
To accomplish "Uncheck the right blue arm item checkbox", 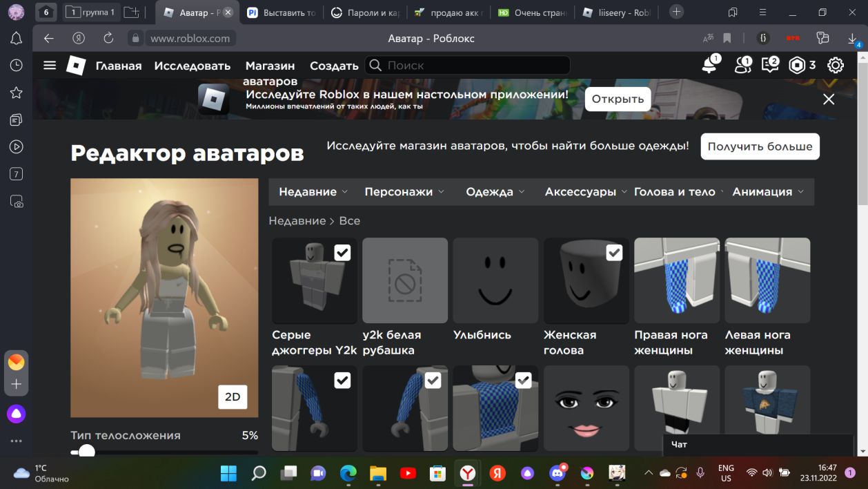I will [x=433, y=380].
